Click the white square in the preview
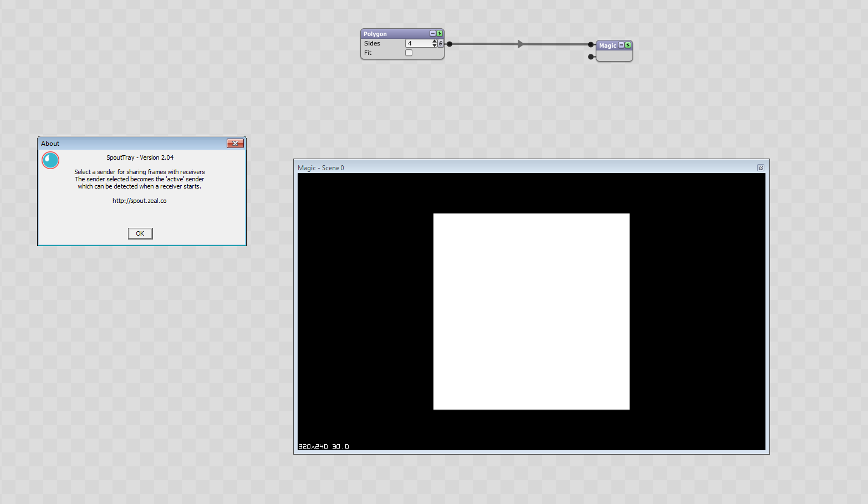The height and width of the screenshot is (504, 868). 532,312
